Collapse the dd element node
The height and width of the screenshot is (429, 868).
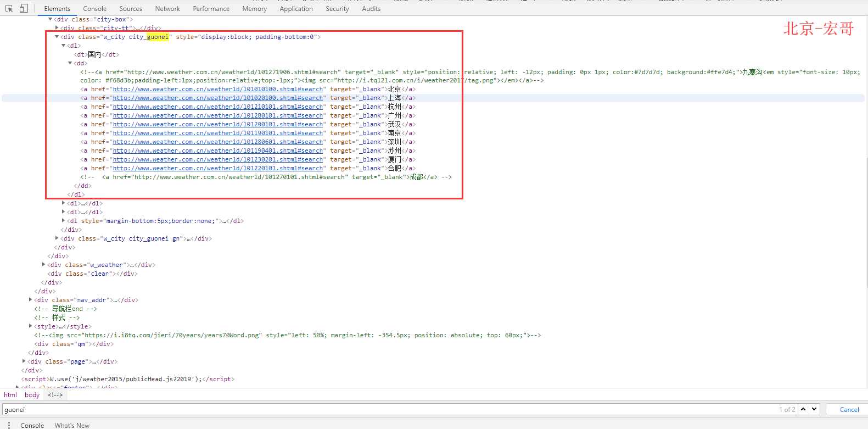coord(70,63)
